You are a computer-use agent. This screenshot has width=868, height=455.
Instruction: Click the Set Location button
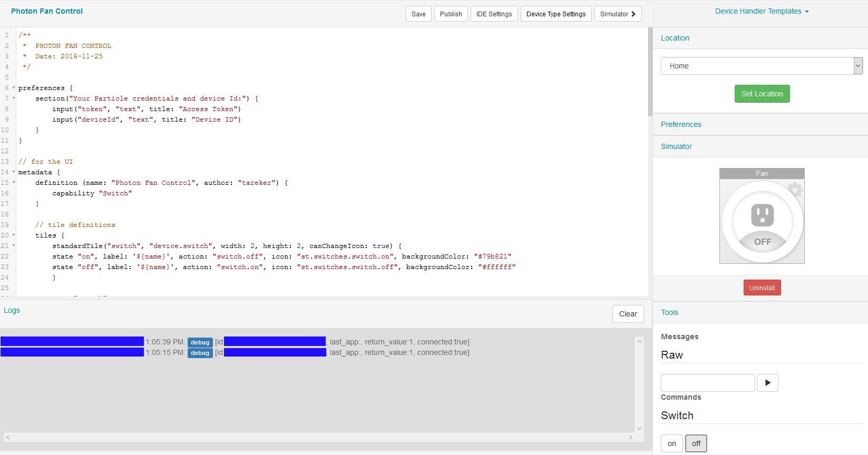pos(762,94)
